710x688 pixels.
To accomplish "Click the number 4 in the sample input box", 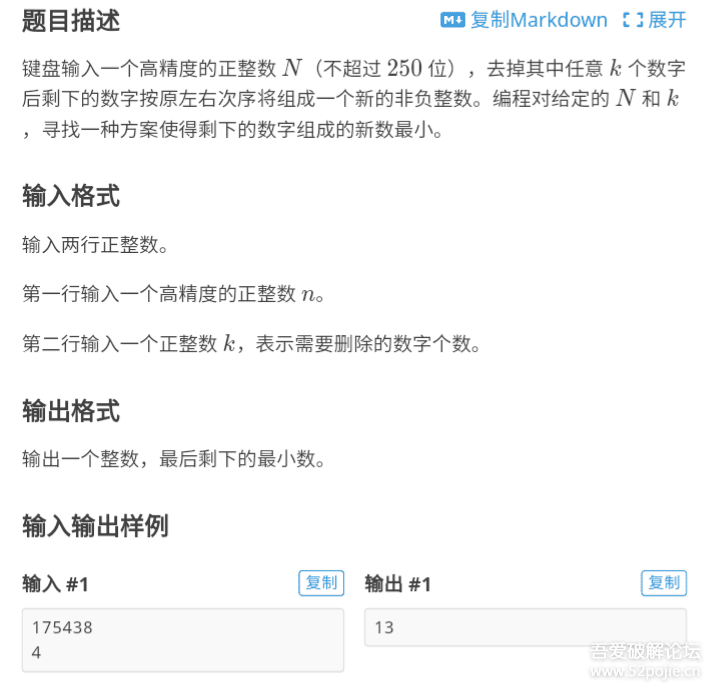I will 36,652.
